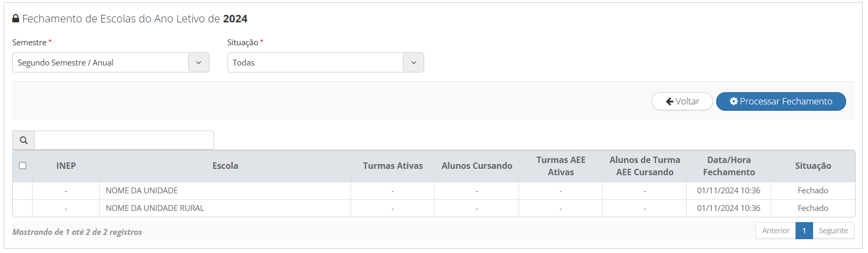This screenshot has width=868, height=253.
Task: Select the NOME DA UNIDADE RURAL row
Action: [x=155, y=208]
